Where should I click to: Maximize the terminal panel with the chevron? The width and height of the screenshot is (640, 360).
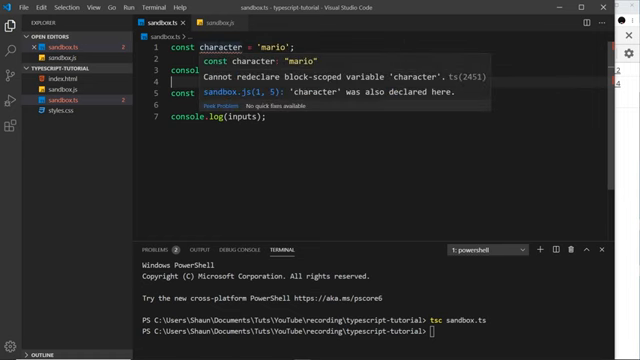[x=587, y=249]
